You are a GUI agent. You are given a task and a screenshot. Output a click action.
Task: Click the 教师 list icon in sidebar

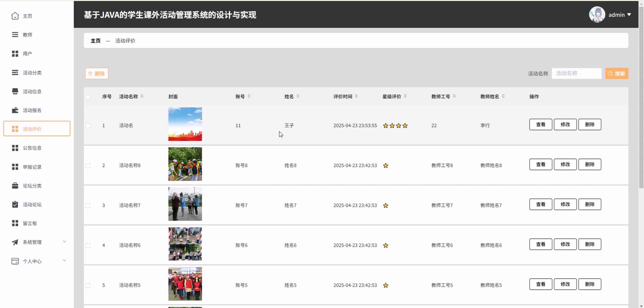click(15, 35)
